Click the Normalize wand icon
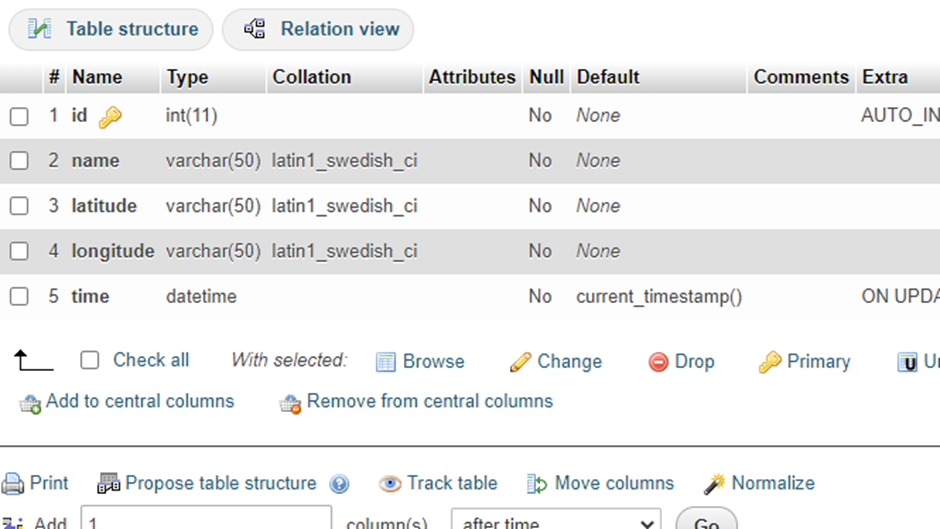This screenshot has width=940, height=529. pyautogui.click(x=714, y=484)
